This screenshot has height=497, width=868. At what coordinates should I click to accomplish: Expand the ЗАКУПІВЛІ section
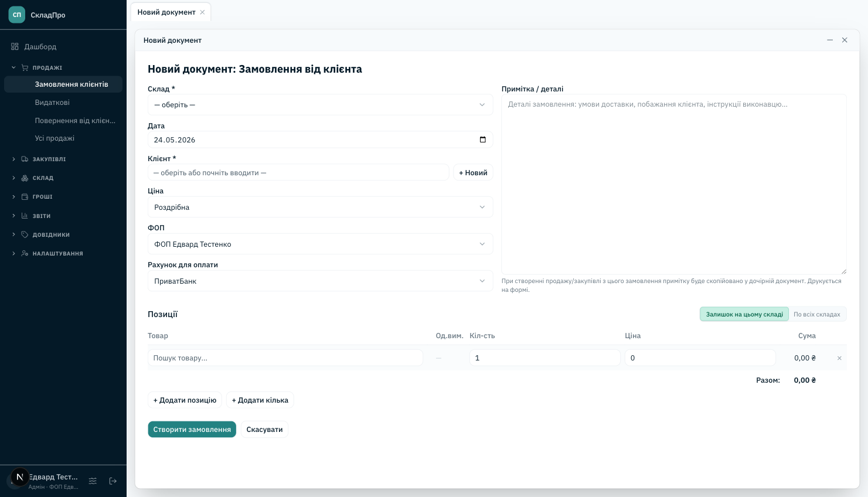point(13,159)
